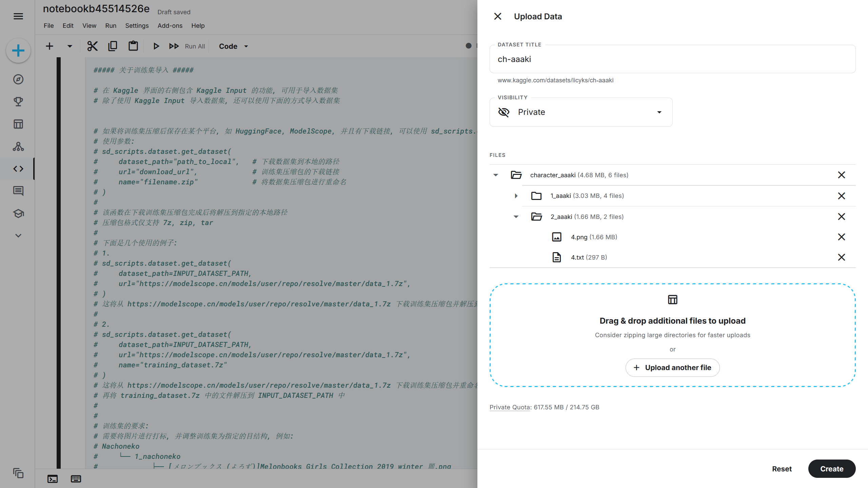Collapse the 2_aaaki folder

516,217
